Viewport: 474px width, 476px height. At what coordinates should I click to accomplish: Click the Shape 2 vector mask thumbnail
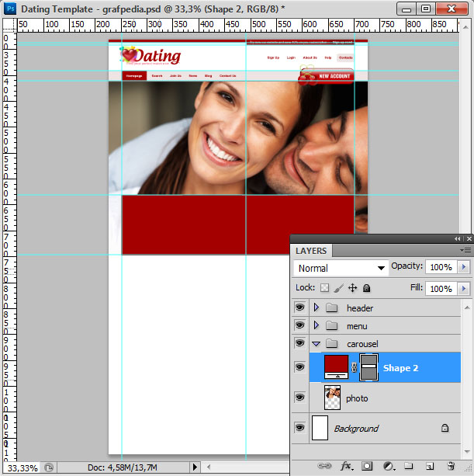(x=368, y=367)
